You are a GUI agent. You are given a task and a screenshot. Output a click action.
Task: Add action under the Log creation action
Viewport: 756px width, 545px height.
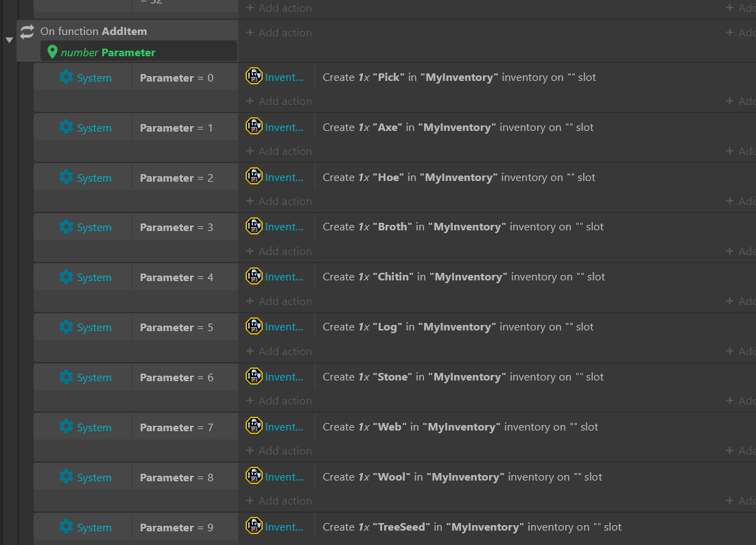279,352
